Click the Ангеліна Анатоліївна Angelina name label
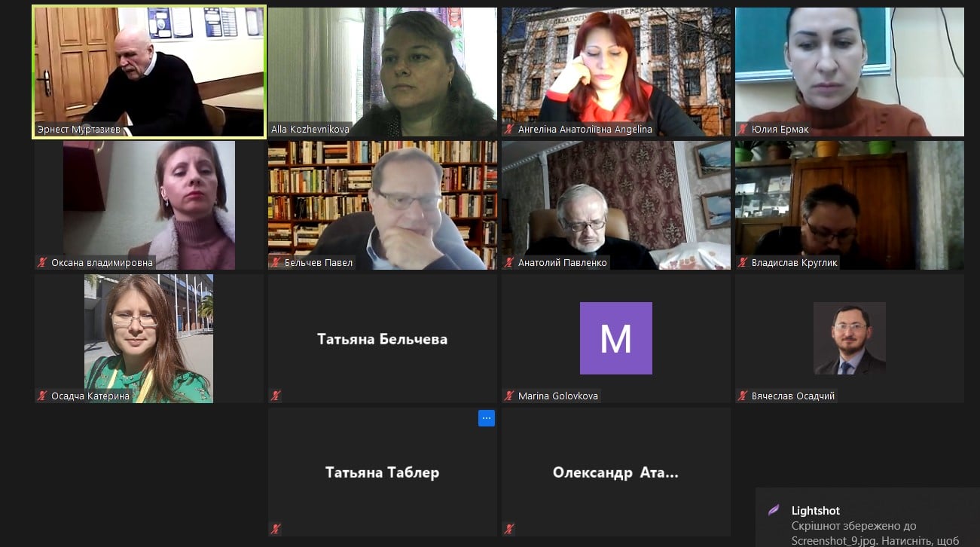The height and width of the screenshot is (547, 980). click(x=585, y=130)
